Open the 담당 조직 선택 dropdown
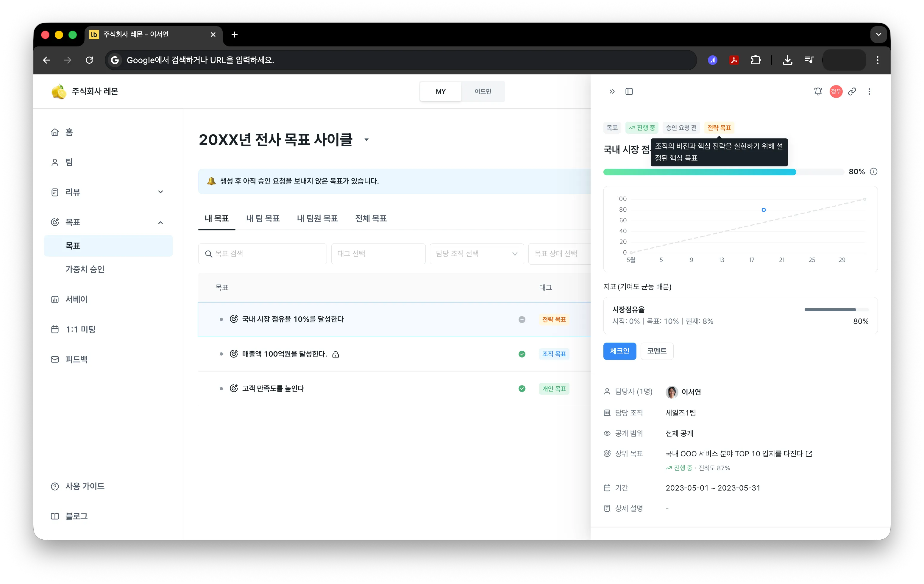This screenshot has width=924, height=584. pyautogui.click(x=477, y=254)
